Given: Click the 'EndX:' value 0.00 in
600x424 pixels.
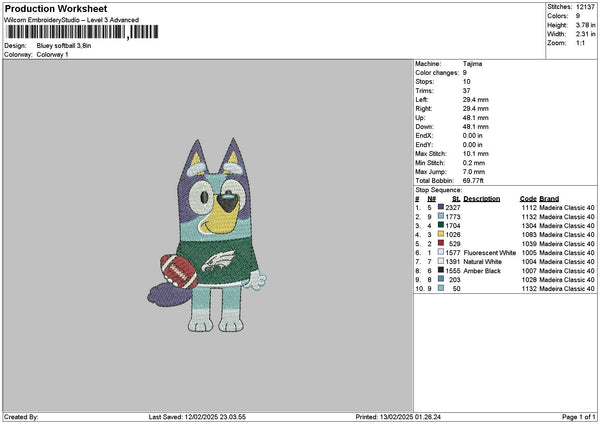Looking at the screenshot, I should [x=473, y=135].
